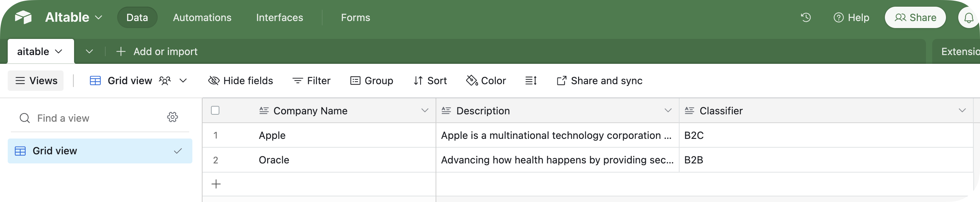Viewport: 980px width, 202px height.
Task: Click the Description field type icon
Action: click(446, 111)
